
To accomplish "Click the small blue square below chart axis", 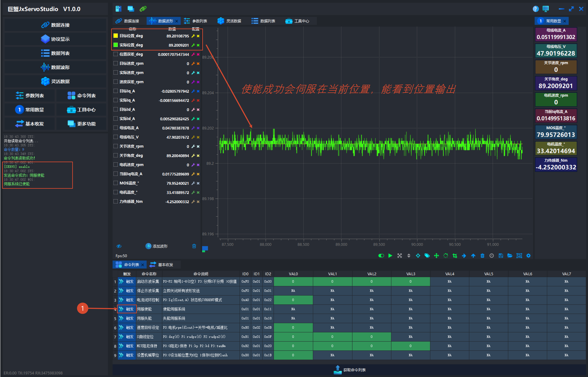I will point(205,249).
